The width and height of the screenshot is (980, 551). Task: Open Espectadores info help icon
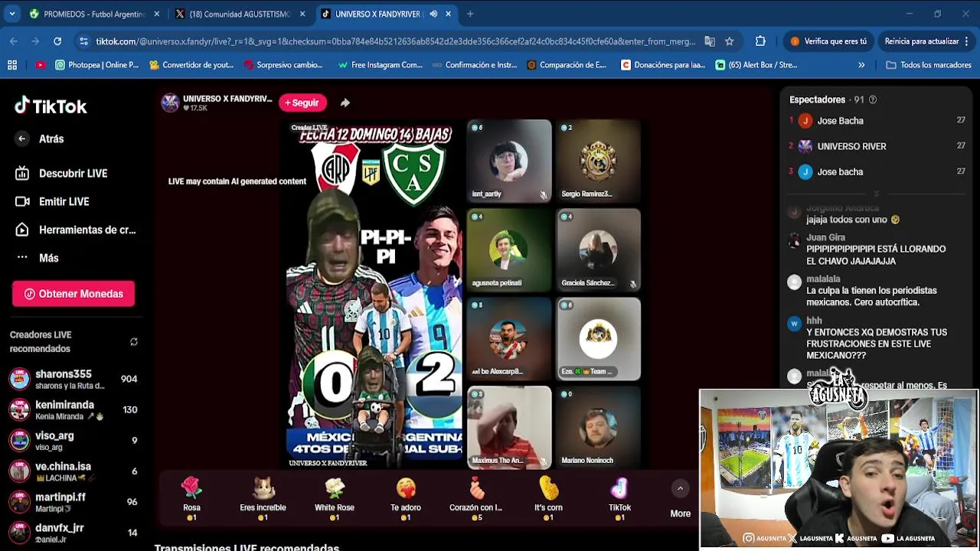coord(873,99)
